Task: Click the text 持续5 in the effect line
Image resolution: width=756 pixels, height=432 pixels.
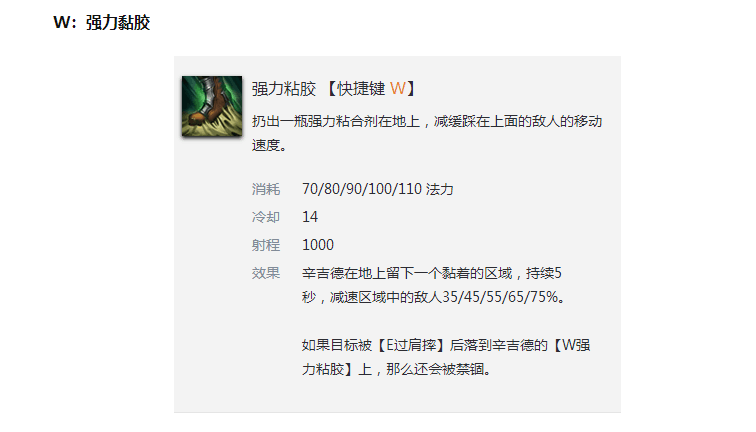Action: (x=543, y=273)
